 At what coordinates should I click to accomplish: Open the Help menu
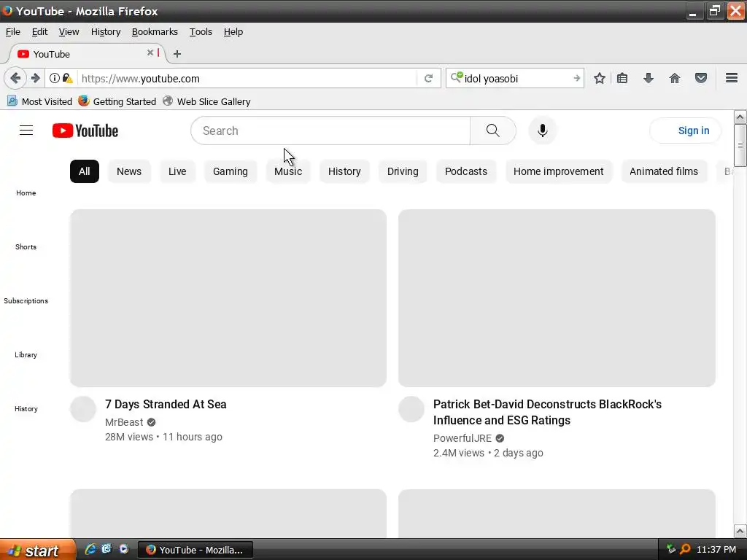(233, 32)
